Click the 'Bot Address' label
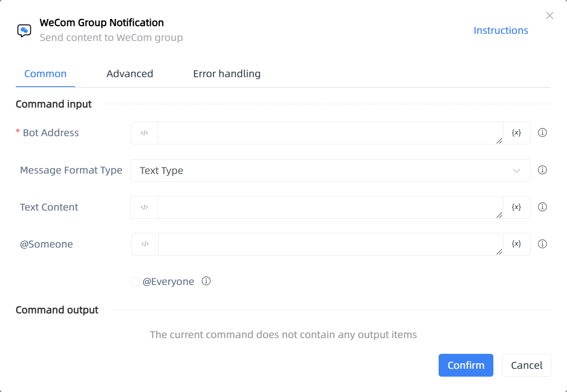Screen dimensions: 567x392 coord(51,133)
